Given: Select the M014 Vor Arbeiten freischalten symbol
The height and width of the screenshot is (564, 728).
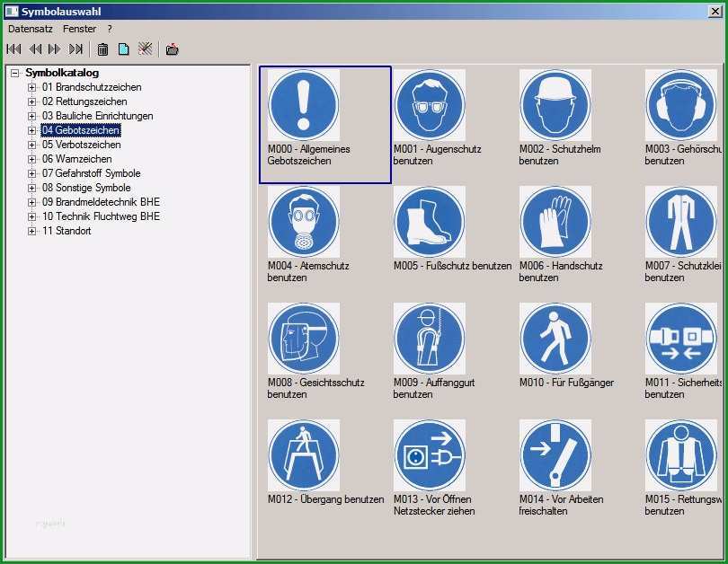Looking at the screenshot, I should tap(555, 455).
